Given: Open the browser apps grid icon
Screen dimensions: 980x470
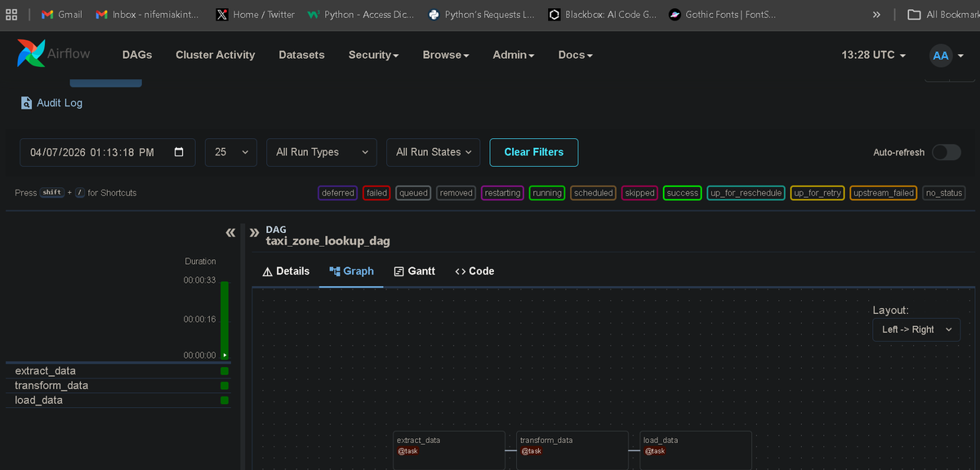Looking at the screenshot, I should [x=11, y=15].
